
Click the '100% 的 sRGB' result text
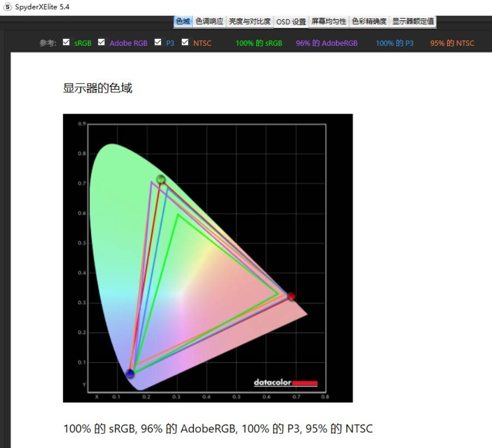point(259,43)
